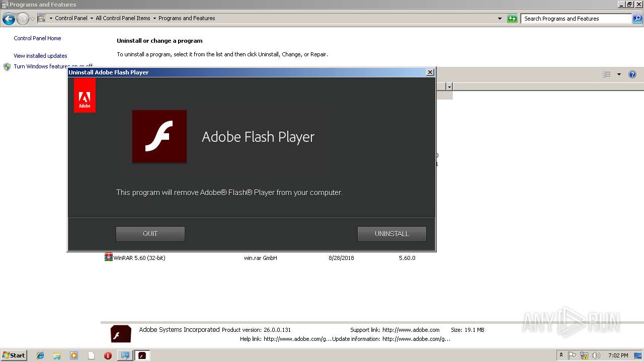Click Size: 19.1 MB text
Image resolution: width=644 pixels, height=362 pixels.
[467, 330]
